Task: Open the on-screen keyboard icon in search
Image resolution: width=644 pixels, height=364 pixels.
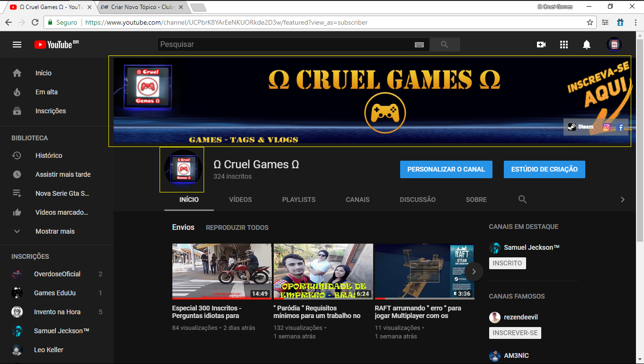Action: (419, 45)
